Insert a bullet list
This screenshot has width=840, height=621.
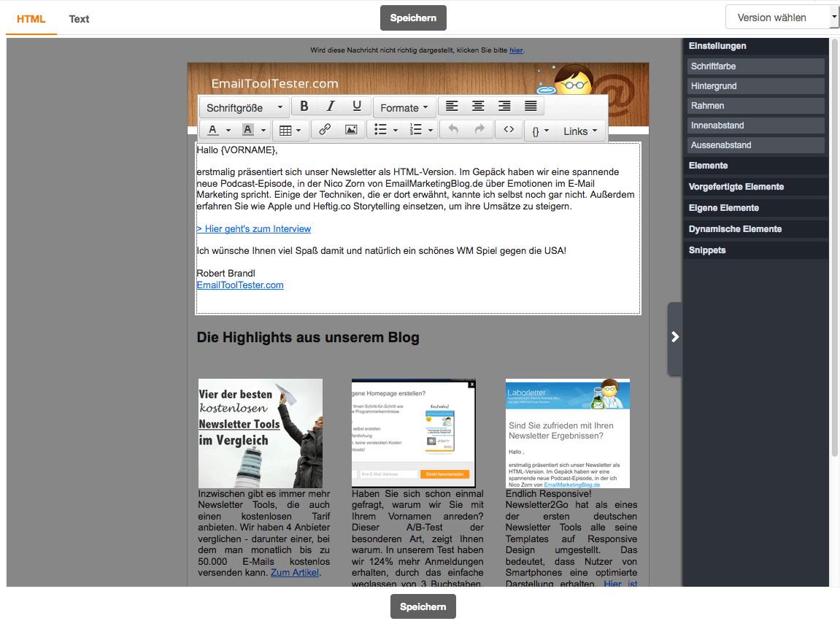coord(380,130)
